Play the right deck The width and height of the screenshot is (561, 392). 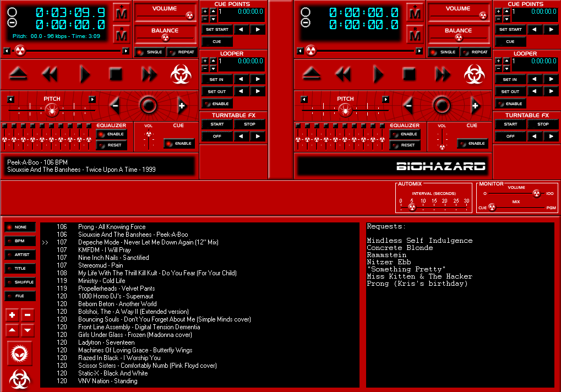point(378,74)
